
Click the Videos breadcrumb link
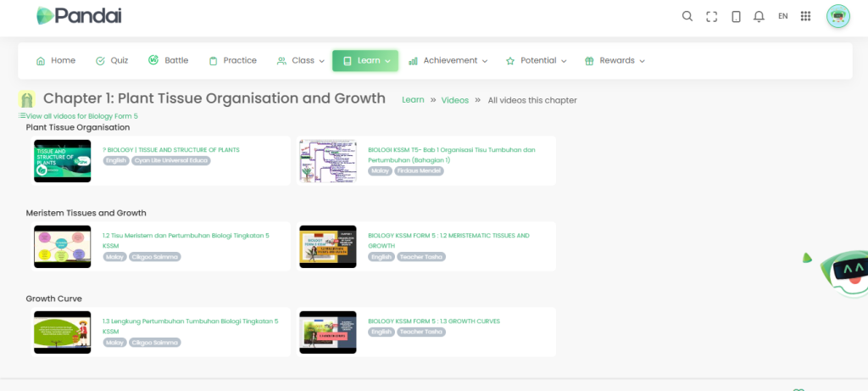(454, 100)
